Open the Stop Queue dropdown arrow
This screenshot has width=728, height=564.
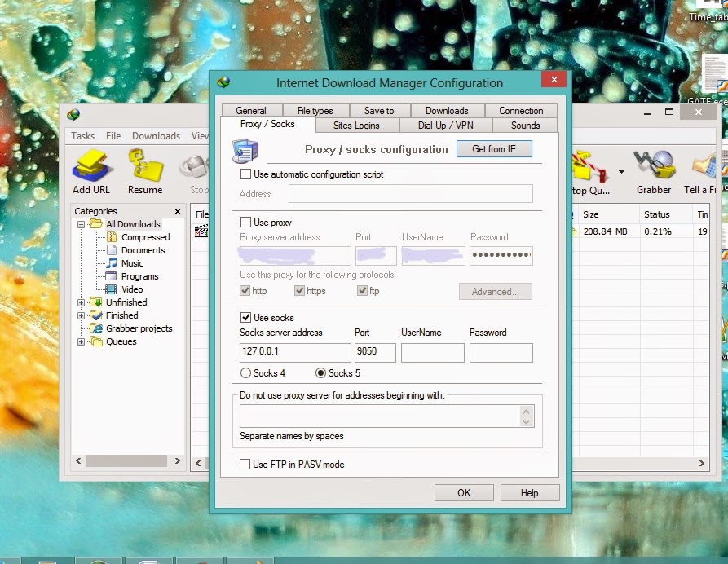pyautogui.click(x=621, y=172)
